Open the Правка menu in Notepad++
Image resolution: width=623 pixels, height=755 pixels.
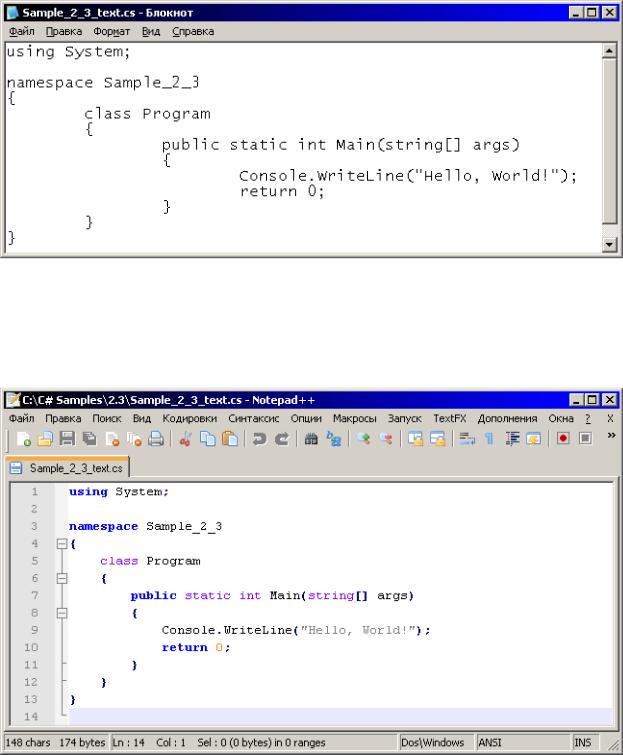click(63, 418)
